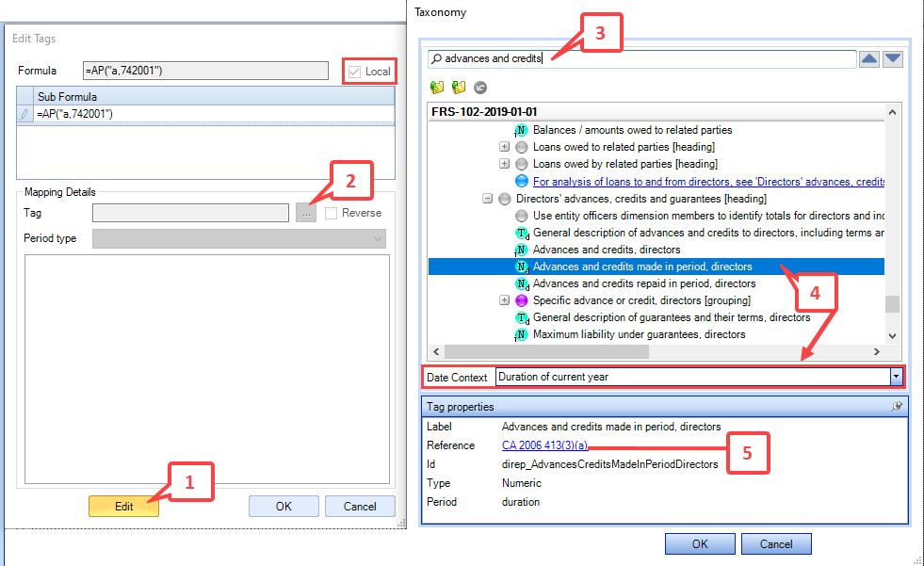Image resolution: width=924 pixels, height=566 pixels.
Task: Select General description of guarantees and their terms
Action: point(672,317)
